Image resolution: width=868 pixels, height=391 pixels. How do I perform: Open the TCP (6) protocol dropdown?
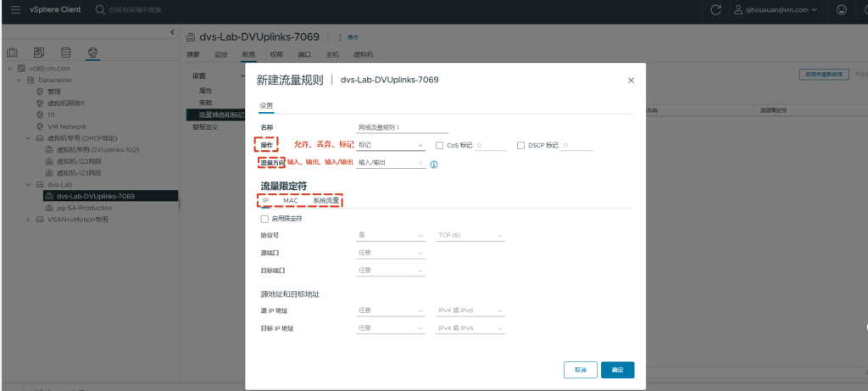(x=470, y=235)
